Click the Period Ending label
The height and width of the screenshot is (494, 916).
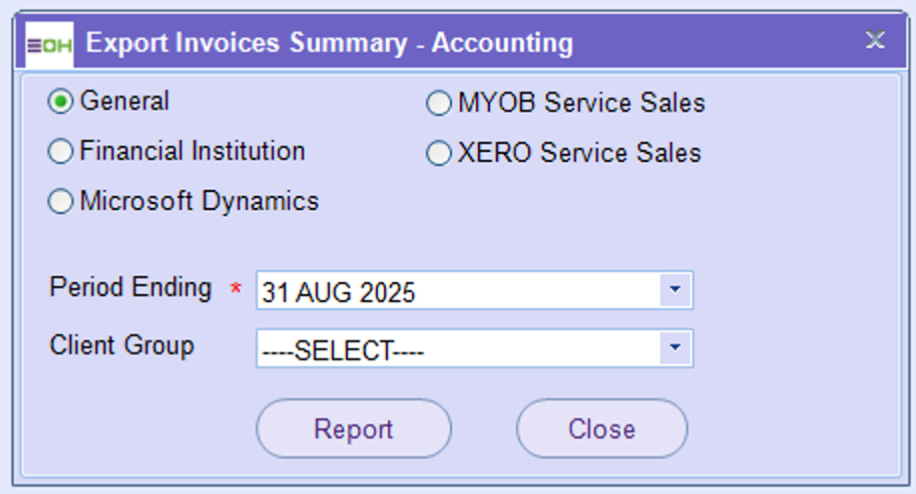pyautogui.click(x=131, y=288)
